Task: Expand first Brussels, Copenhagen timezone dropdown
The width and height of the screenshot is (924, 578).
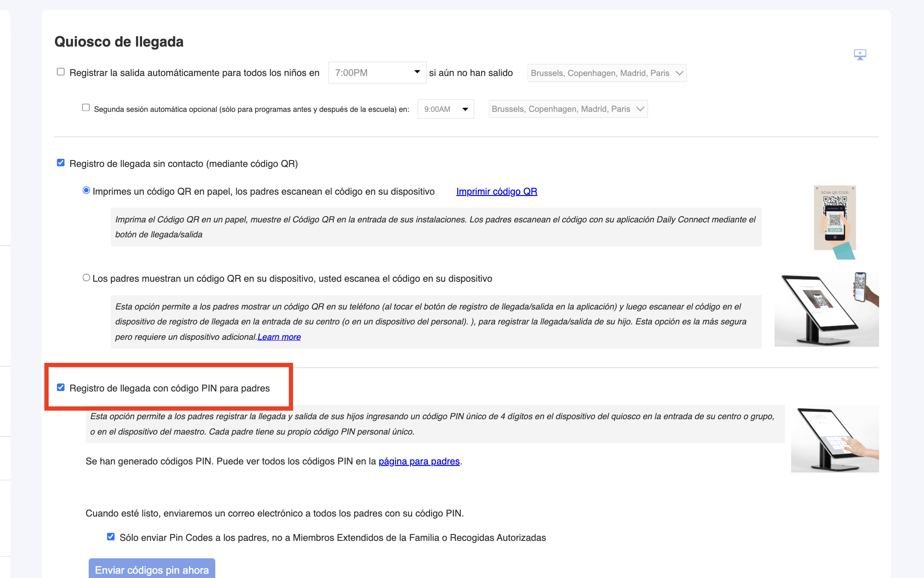Action: click(x=607, y=73)
